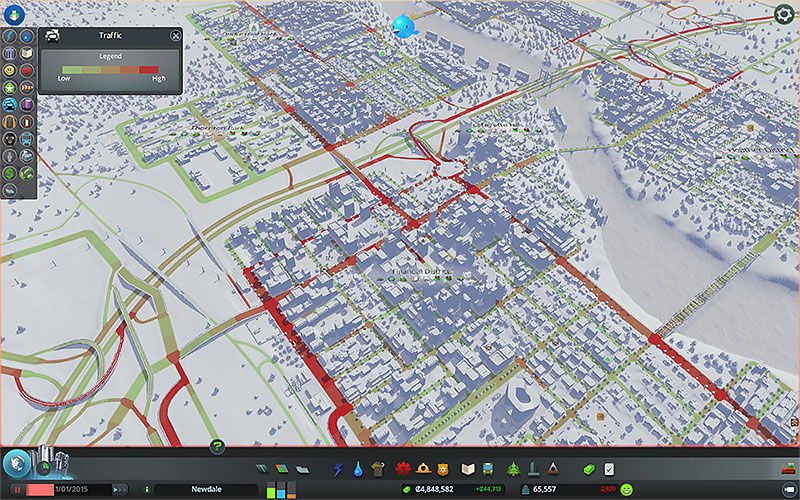Screen dimensions: 800x500
Task: Open the Policies checklist panel
Action: (x=609, y=469)
